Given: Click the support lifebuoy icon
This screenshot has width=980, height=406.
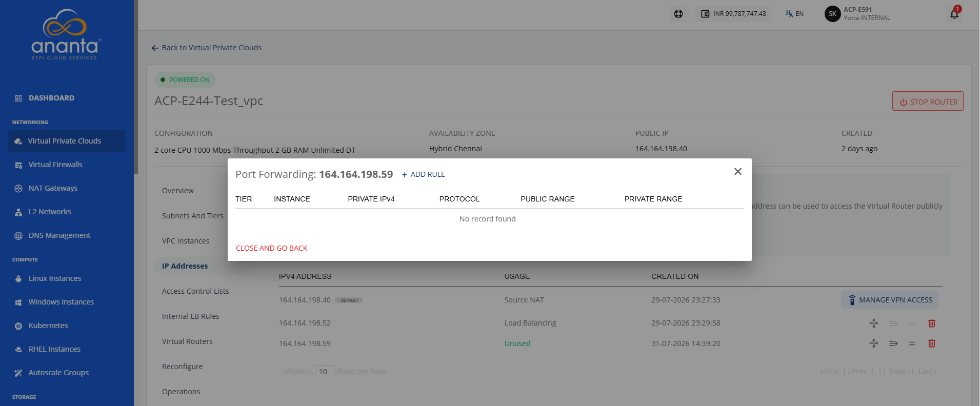Looking at the screenshot, I should pos(678,14).
